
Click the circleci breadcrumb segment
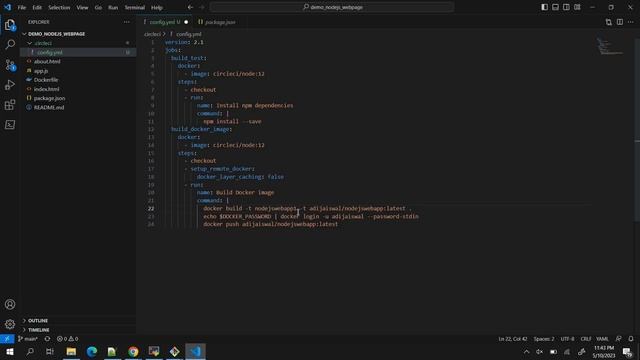coord(152,34)
